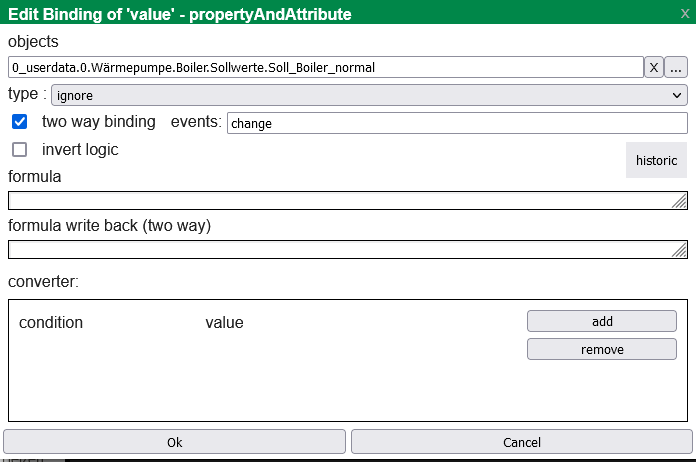Grab the formula field resize handle
The image size is (696, 462).
point(680,202)
